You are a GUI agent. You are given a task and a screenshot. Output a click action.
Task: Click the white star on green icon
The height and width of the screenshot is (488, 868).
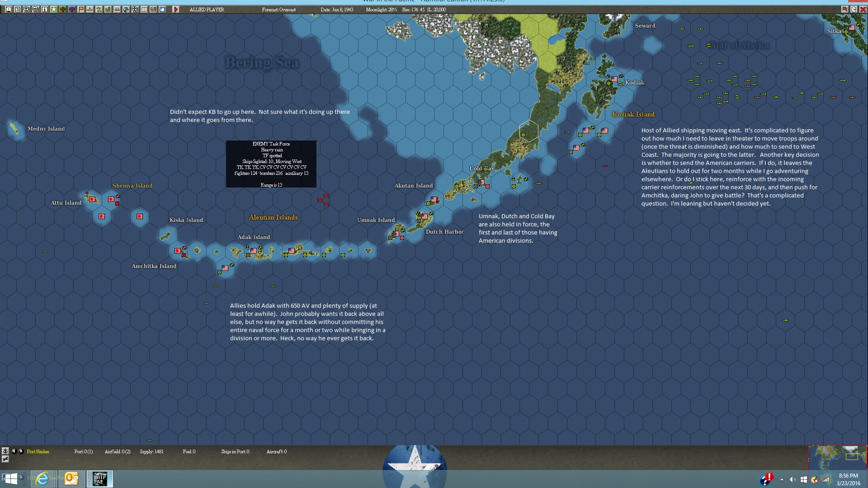click(x=54, y=9)
